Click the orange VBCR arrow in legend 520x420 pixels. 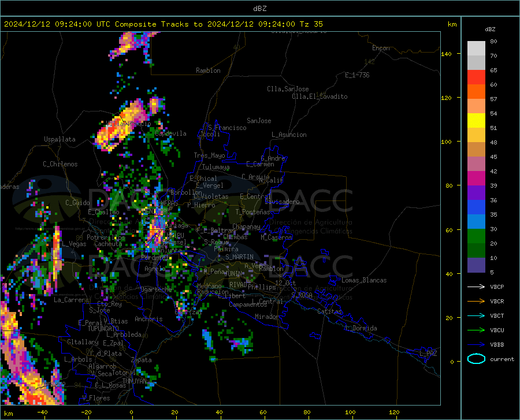coord(476,302)
